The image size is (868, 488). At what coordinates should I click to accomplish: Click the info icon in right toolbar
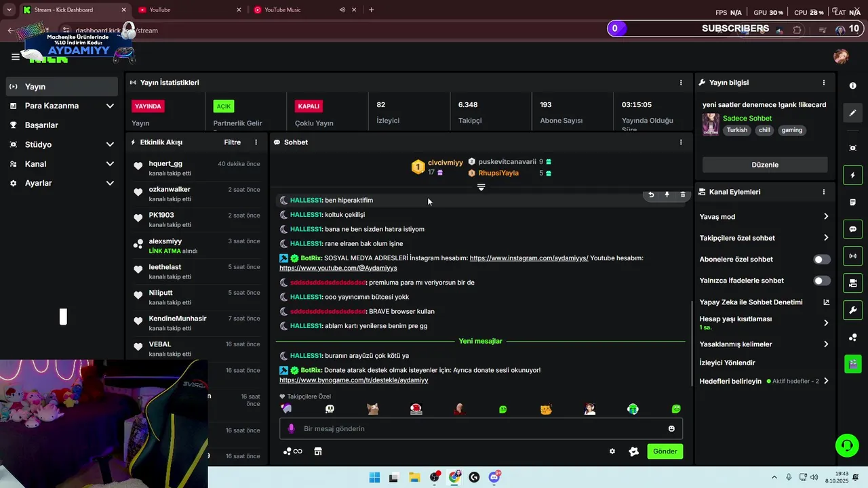[852, 86]
